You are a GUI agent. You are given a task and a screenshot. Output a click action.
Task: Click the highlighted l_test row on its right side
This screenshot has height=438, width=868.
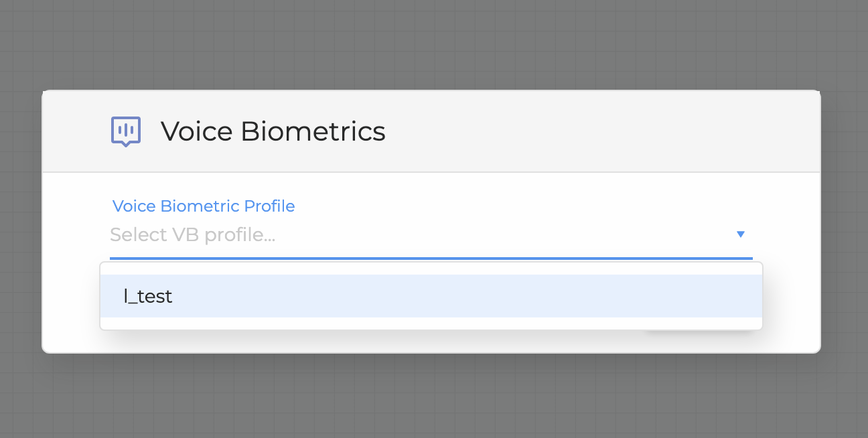point(670,296)
